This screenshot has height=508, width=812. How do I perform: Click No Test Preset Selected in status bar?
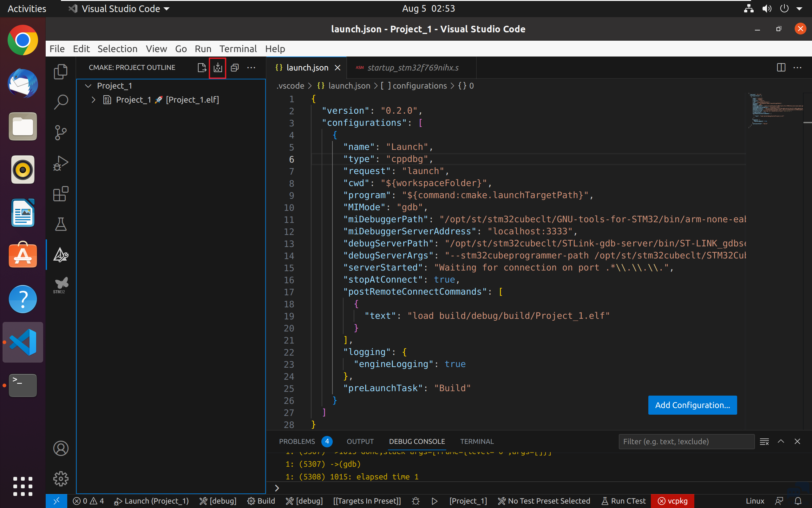(x=544, y=501)
